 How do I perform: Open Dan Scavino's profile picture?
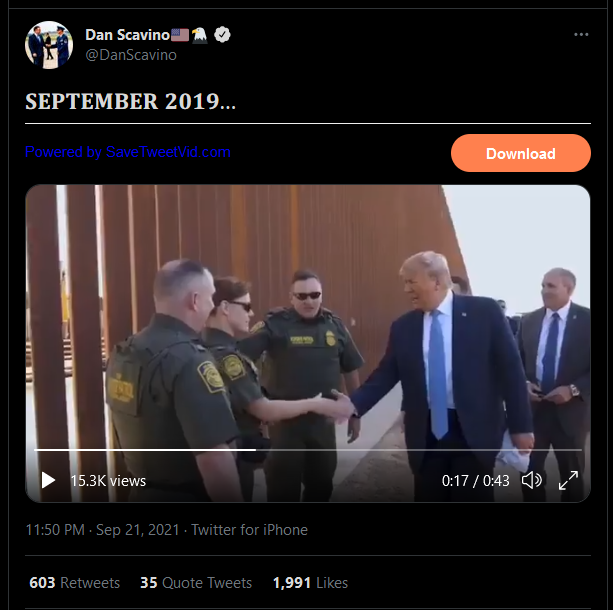[x=49, y=45]
